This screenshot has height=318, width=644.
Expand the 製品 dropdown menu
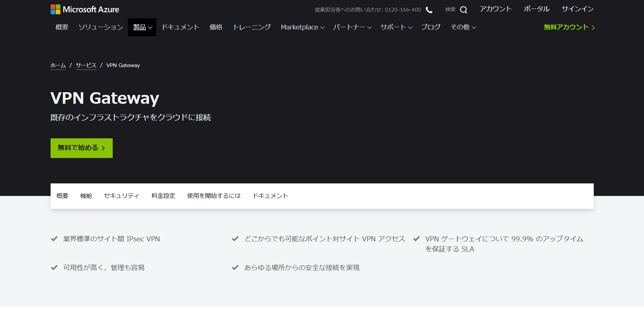[x=142, y=27]
